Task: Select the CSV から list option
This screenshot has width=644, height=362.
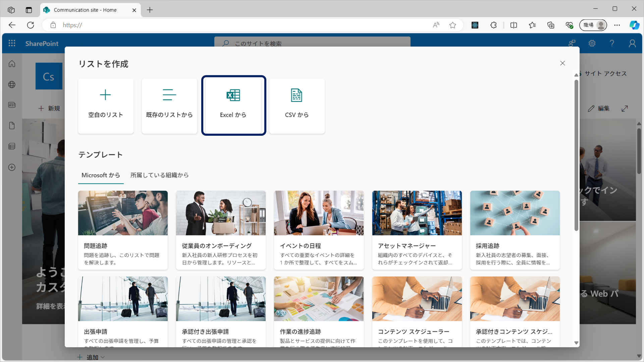Action: [297, 106]
